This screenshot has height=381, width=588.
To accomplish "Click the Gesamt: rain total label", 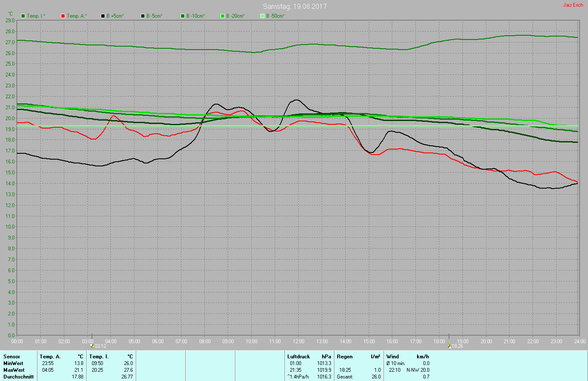I will 345,377.
